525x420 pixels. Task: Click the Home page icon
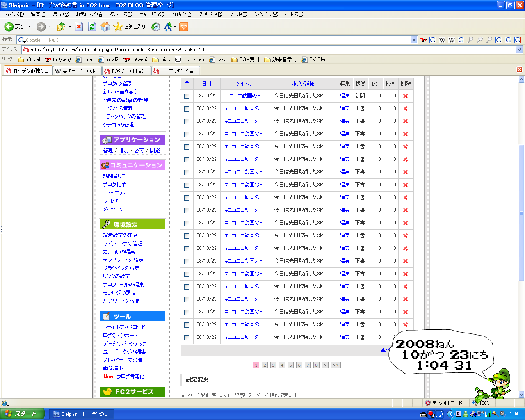point(105,27)
